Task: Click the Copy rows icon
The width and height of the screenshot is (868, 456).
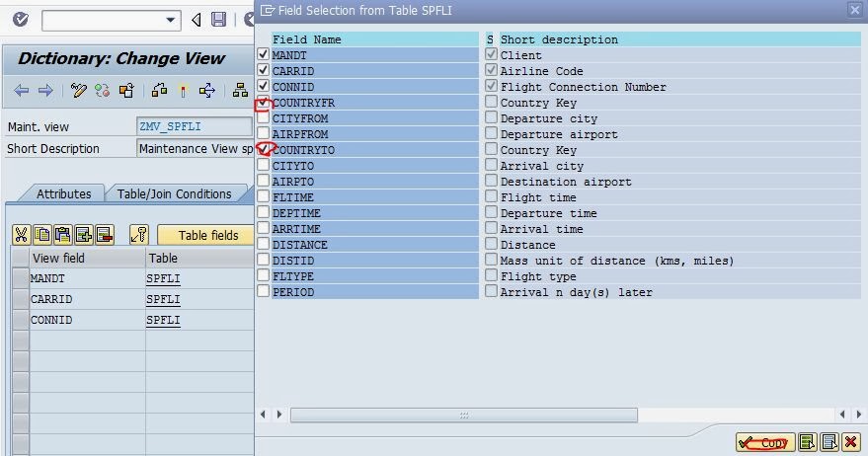Action: coord(42,235)
